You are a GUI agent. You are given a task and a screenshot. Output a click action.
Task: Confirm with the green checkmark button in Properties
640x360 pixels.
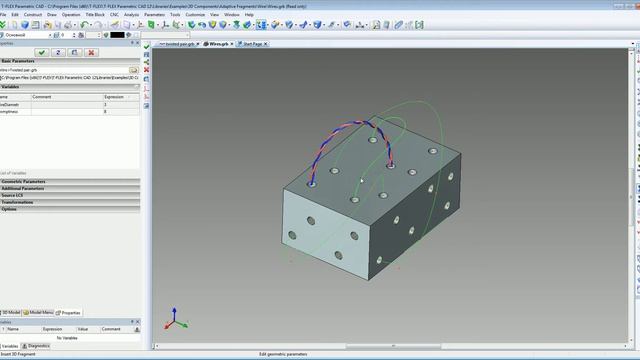[x=42, y=52]
